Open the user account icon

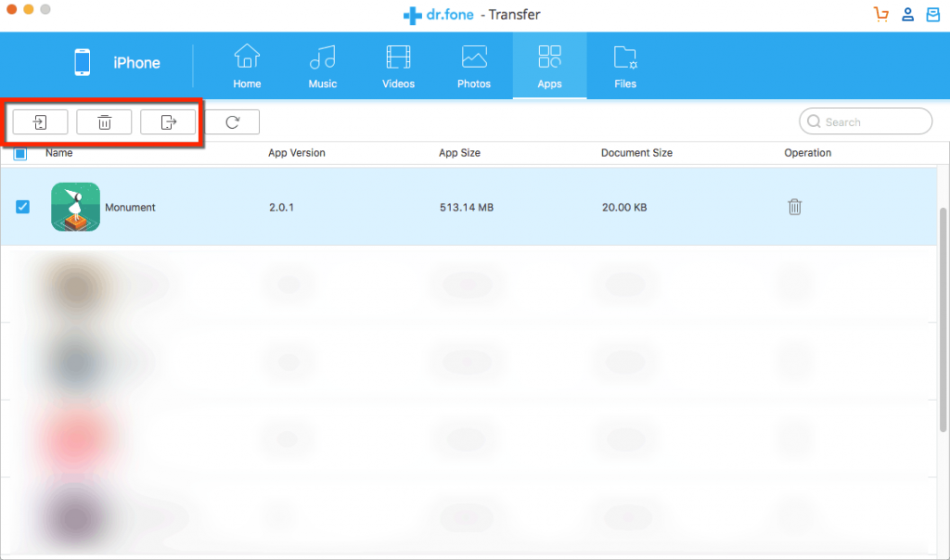(x=906, y=14)
